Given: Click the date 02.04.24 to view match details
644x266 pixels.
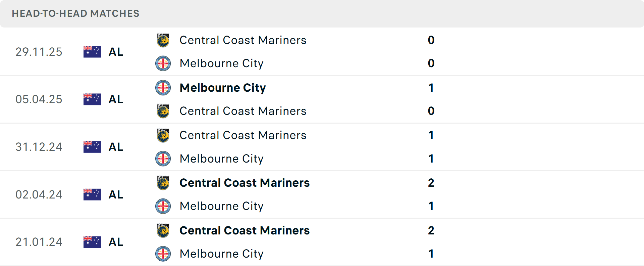Looking at the screenshot, I should [39, 194].
